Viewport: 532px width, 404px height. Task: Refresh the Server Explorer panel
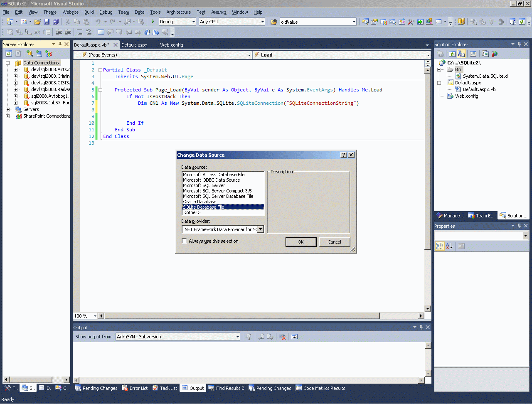(9, 54)
